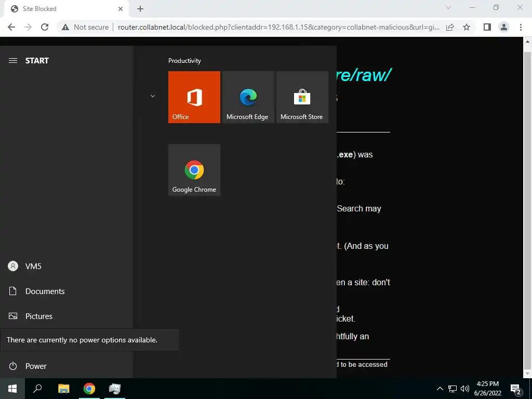Click the Power button in Start

(x=66, y=366)
